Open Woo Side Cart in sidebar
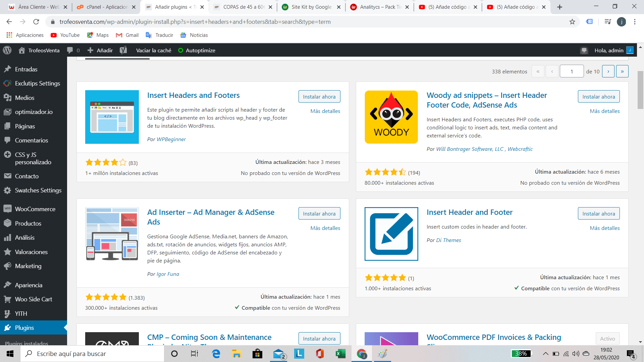The image size is (644, 362). [x=34, y=299]
